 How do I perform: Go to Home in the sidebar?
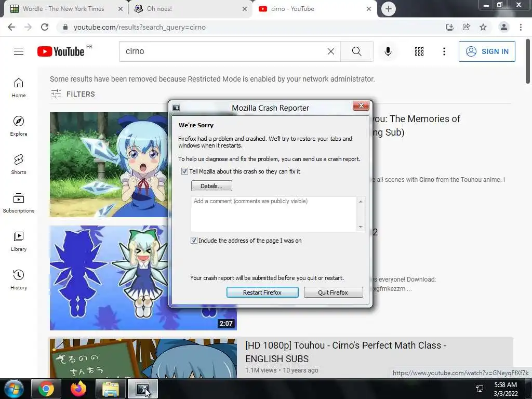[x=19, y=87]
